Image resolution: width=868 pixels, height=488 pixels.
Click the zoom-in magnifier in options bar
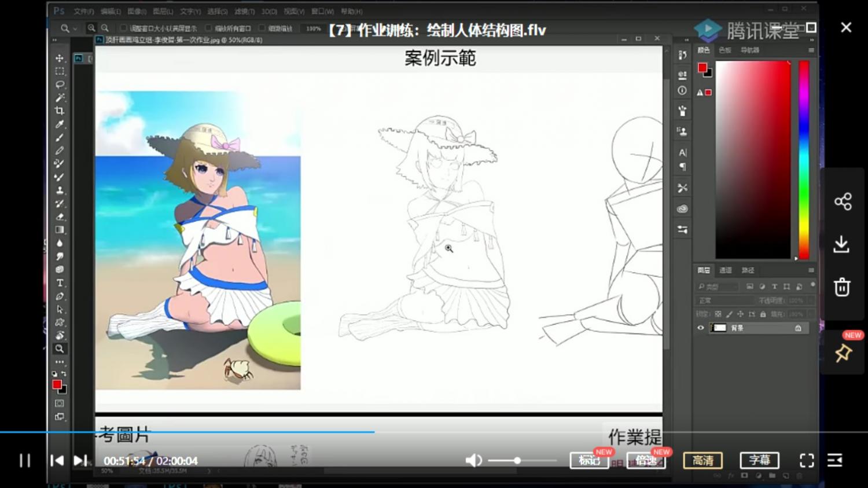(x=91, y=28)
